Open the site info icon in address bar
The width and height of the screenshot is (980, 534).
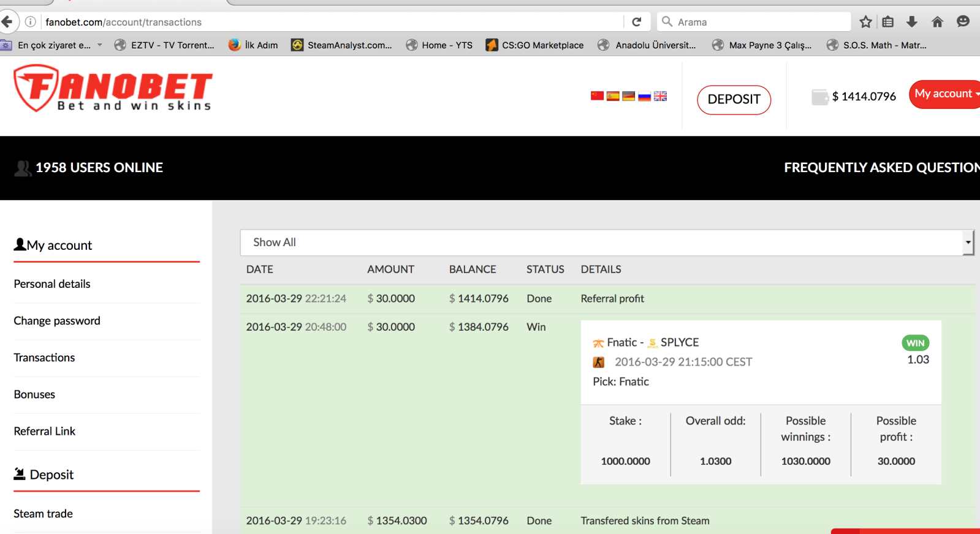click(x=30, y=22)
